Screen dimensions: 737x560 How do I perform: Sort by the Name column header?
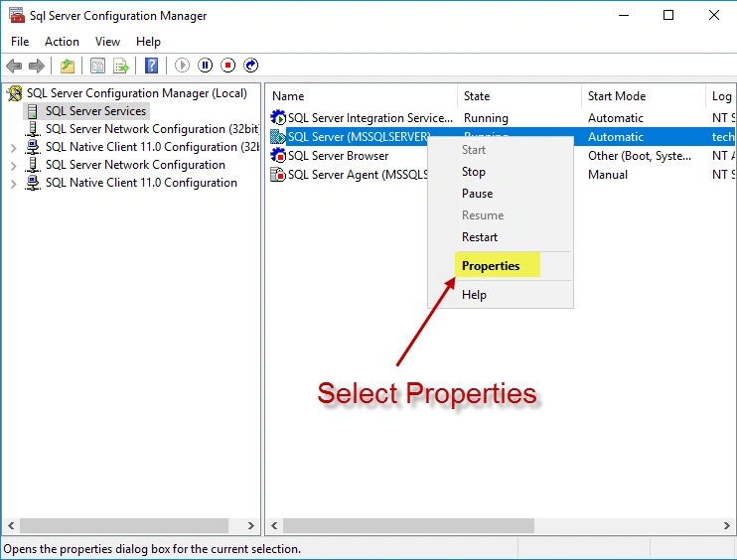coord(361,96)
